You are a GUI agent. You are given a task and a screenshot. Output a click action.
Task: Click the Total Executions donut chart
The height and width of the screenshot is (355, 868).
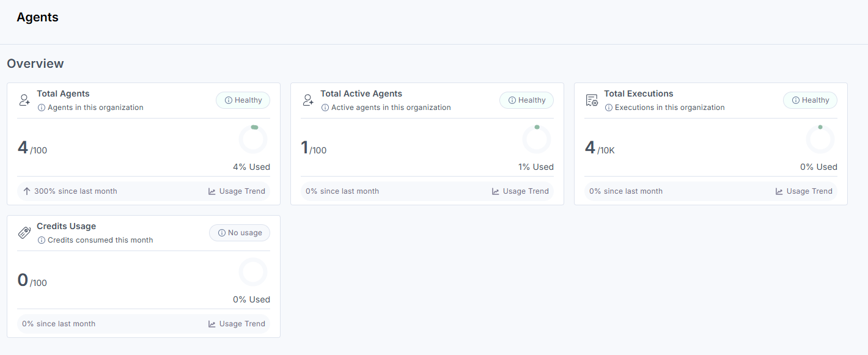(x=820, y=139)
